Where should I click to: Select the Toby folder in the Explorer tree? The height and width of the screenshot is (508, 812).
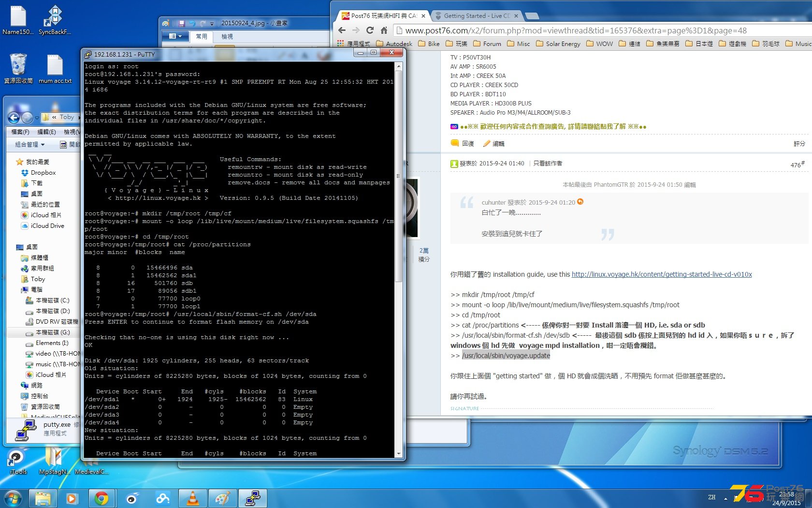tap(33, 279)
